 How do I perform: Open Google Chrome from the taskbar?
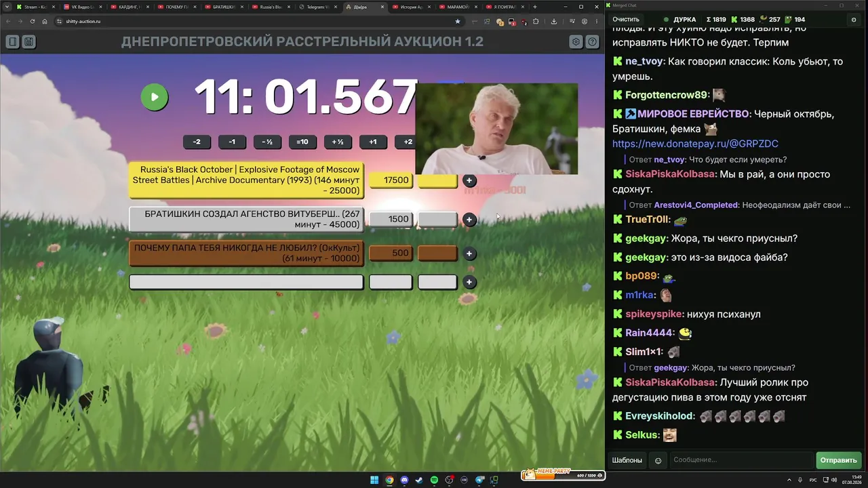[389, 481]
